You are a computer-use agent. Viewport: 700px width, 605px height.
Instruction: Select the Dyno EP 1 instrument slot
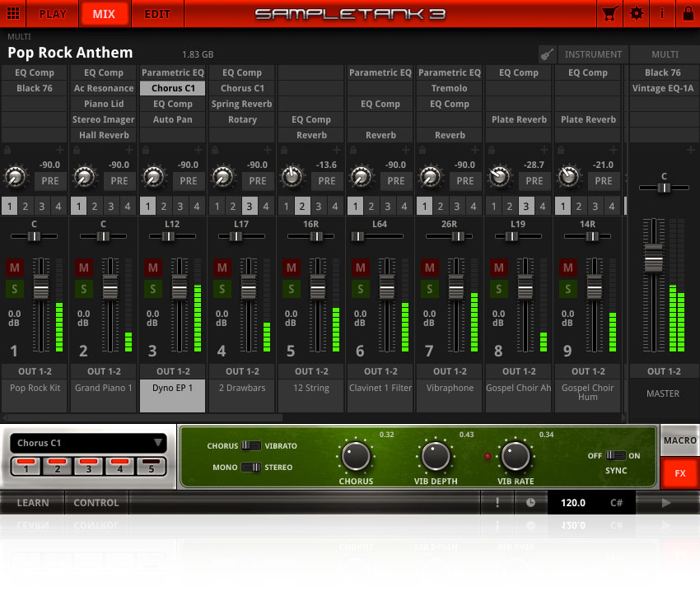[172, 388]
